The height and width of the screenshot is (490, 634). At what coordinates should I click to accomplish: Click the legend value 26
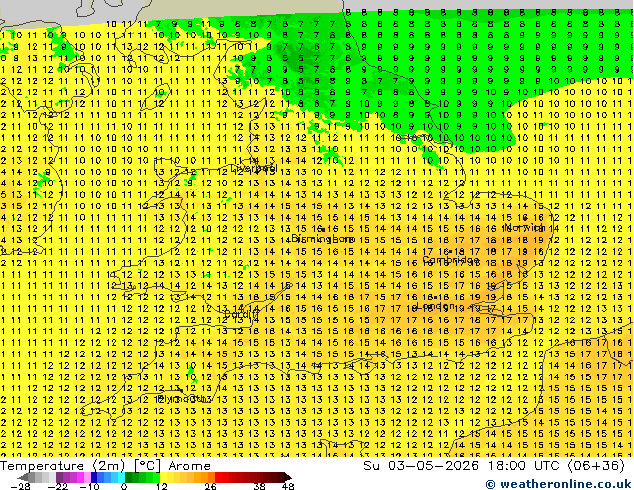click(210, 486)
